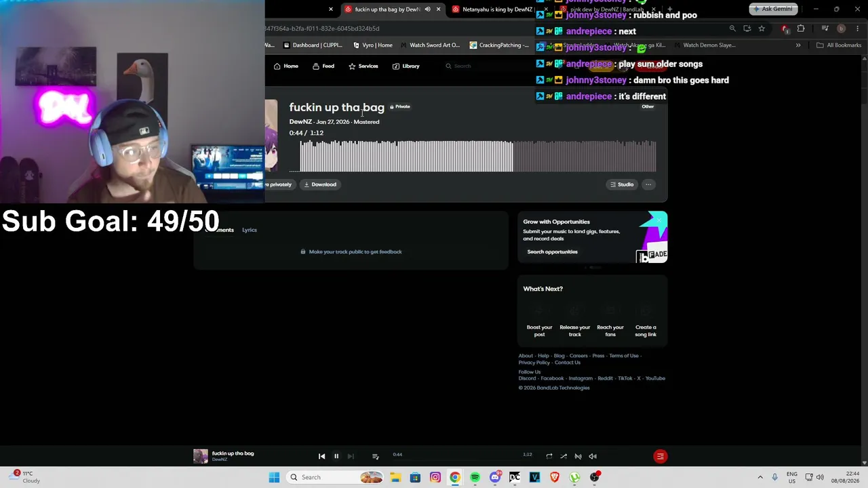The height and width of the screenshot is (488, 868).
Task: Open the Help footer link
Action: pos(543,356)
